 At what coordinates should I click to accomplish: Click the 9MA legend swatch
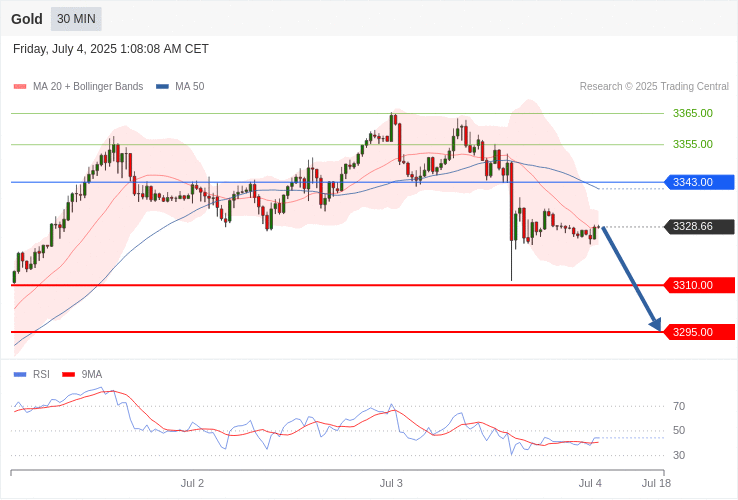pos(69,375)
